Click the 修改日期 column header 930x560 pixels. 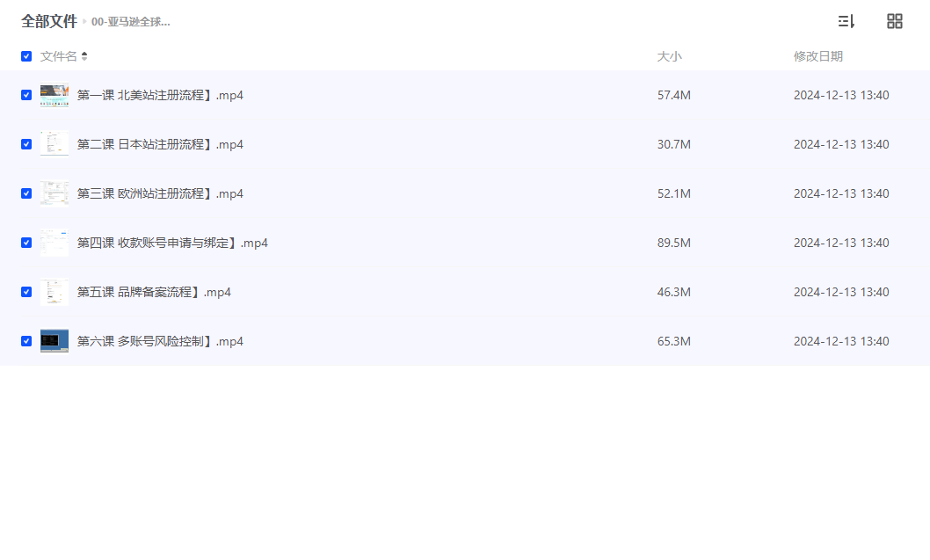click(x=817, y=56)
